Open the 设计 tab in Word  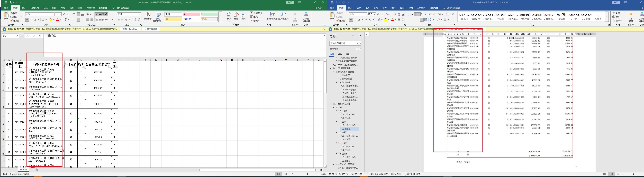pyautogui.click(x=359, y=8)
